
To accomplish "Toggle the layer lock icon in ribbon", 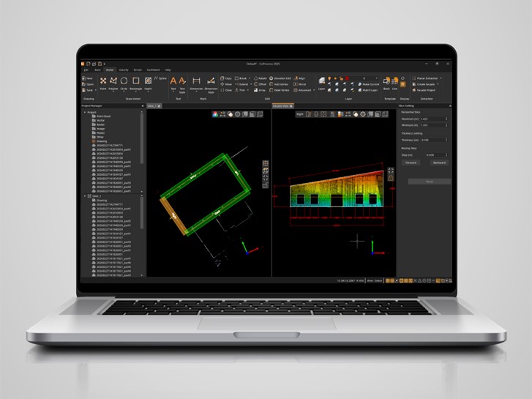I will [x=341, y=78].
